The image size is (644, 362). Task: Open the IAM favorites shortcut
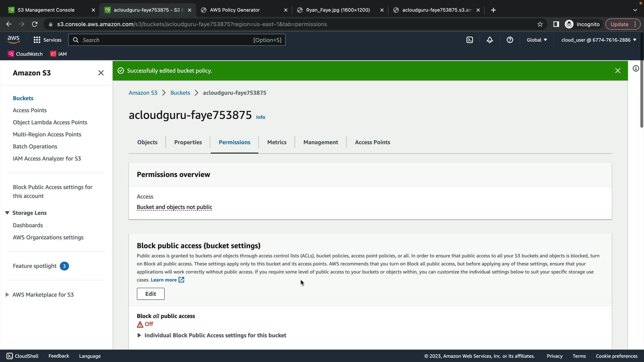point(59,54)
